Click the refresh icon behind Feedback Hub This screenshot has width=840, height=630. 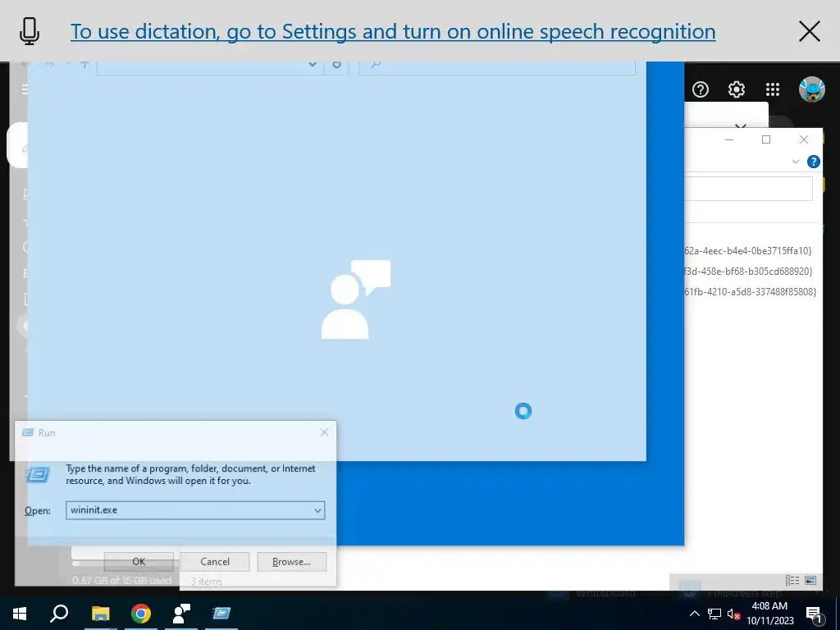336,64
